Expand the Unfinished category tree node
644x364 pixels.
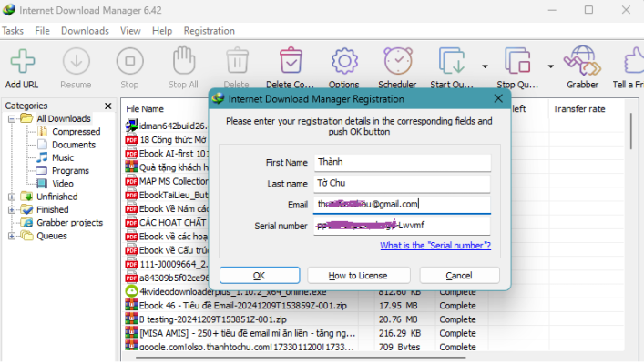point(11,197)
